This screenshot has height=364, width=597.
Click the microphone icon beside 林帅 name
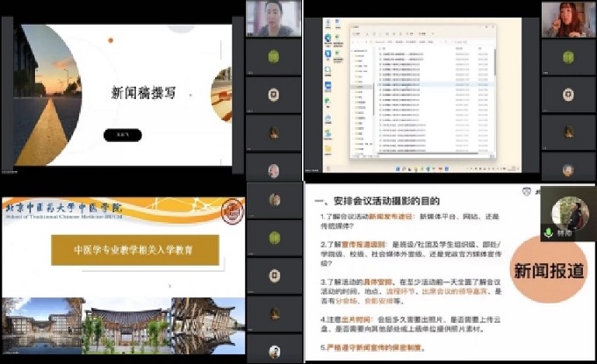point(549,233)
